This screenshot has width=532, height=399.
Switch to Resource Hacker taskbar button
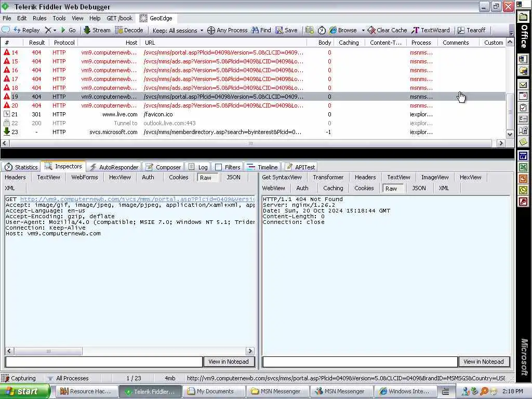coord(87,392)
